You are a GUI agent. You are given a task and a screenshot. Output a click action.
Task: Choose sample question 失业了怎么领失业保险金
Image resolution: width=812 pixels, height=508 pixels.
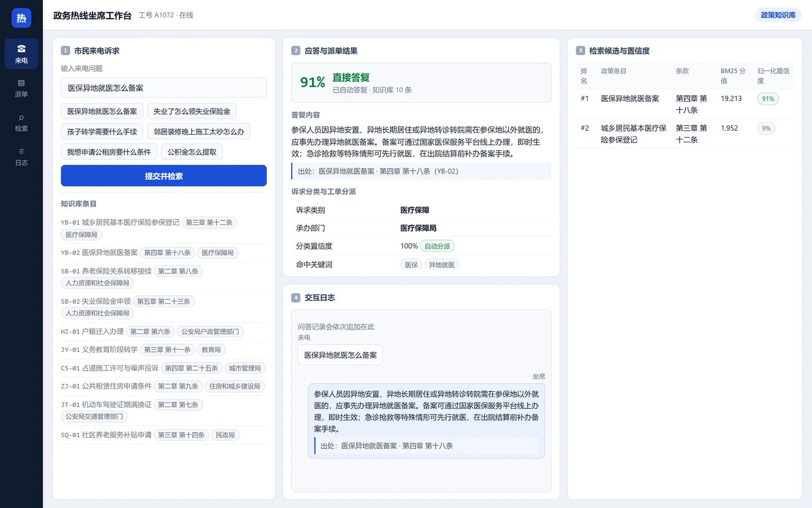192,111
